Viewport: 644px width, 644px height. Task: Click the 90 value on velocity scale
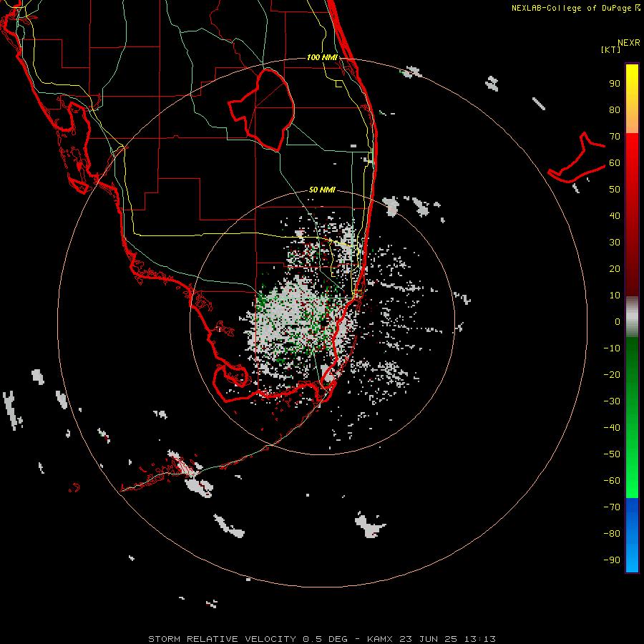click(615, 84)
